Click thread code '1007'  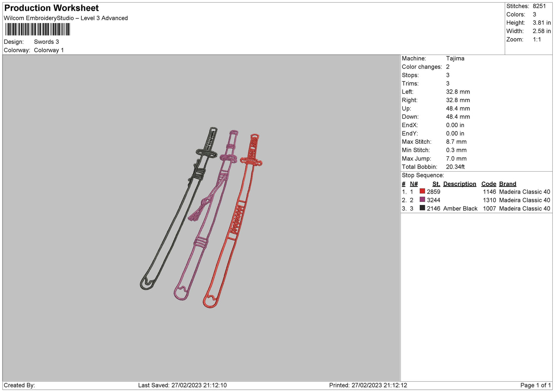tap(489, 208)
